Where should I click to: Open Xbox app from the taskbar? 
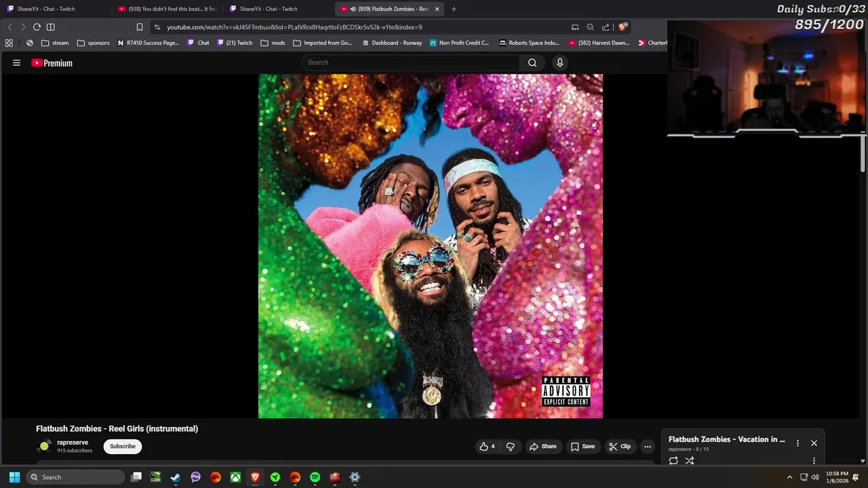coord(235,477)
